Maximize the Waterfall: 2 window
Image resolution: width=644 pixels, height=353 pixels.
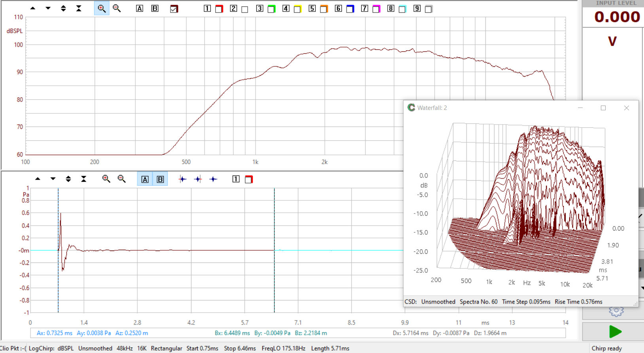pyautogui.click(x=603, y=108)
